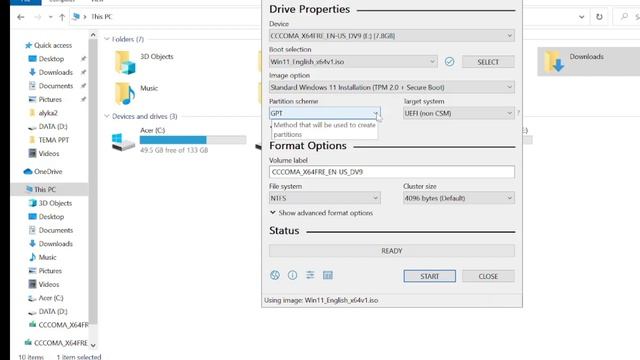Click Volume label text field
640x360 pixels.
coord(391,172)
